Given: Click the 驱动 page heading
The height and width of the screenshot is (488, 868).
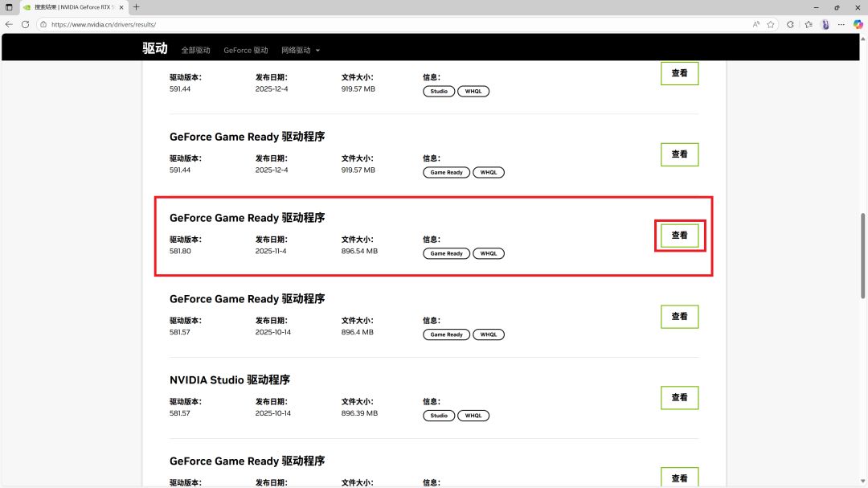Looking at the screenshot, I should [154, 48].
